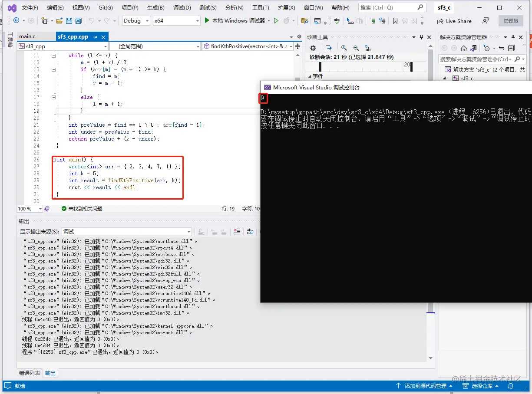This screenshot has height=394, width=532.
Task: Zoom out on the diagnostic timeline
Action: [356, 48]
